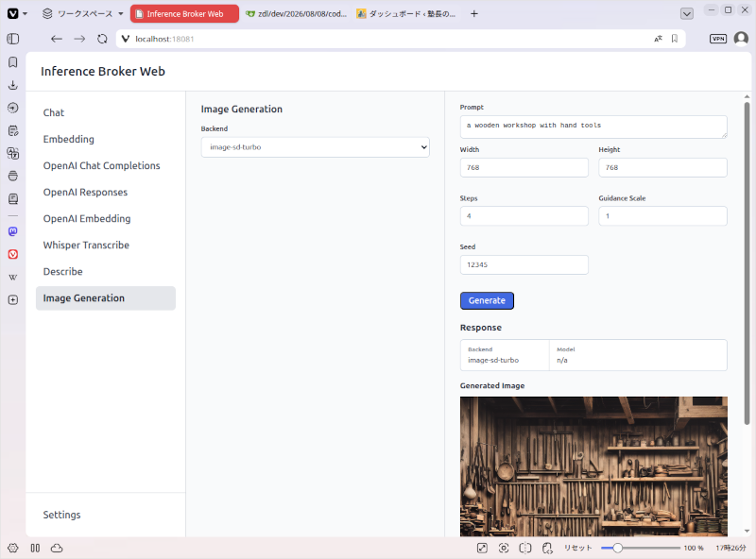Open the Vivaldi main menu icon
Screen dimensions: 756x559
(x=13, y=13)
